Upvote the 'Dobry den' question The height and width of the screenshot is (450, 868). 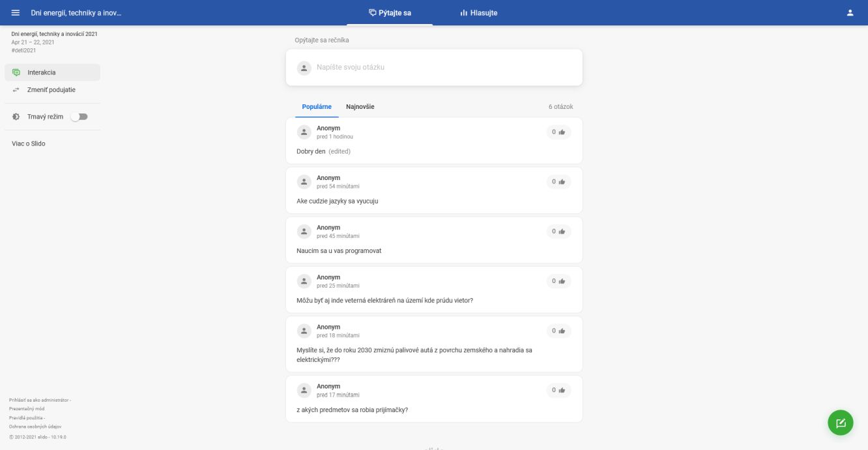[558, 132]
